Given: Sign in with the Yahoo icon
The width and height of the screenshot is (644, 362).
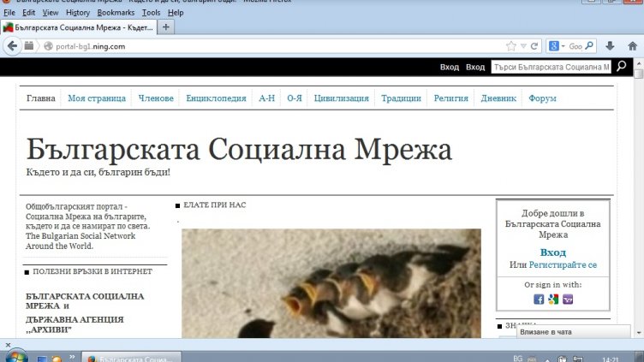Looking at the screenshot, I should [568, 299].
